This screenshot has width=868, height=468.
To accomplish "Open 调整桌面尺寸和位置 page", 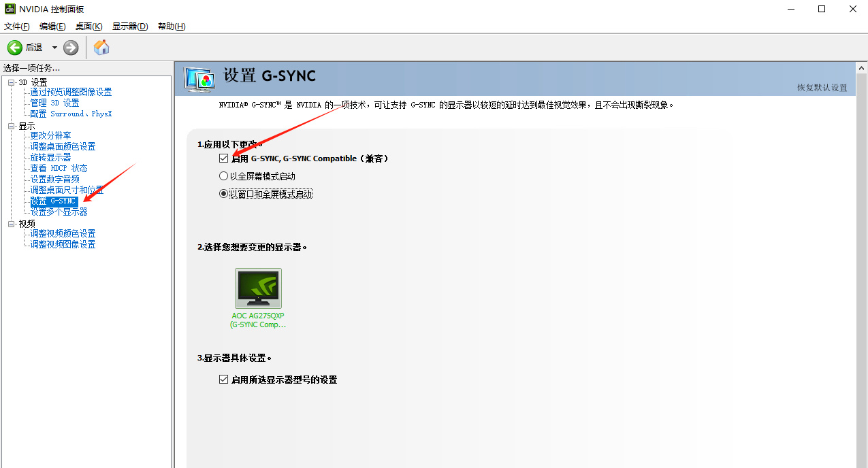I will [x=67, y=190].
